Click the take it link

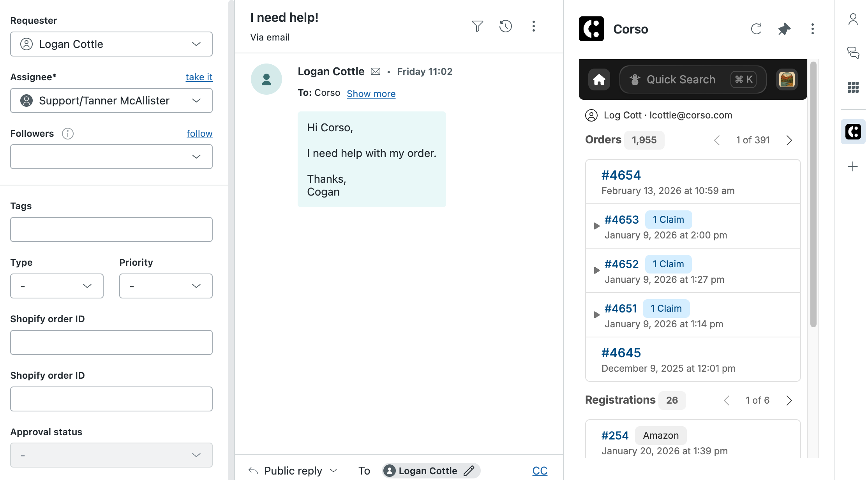pyautogui.click(x=199, y=77)
